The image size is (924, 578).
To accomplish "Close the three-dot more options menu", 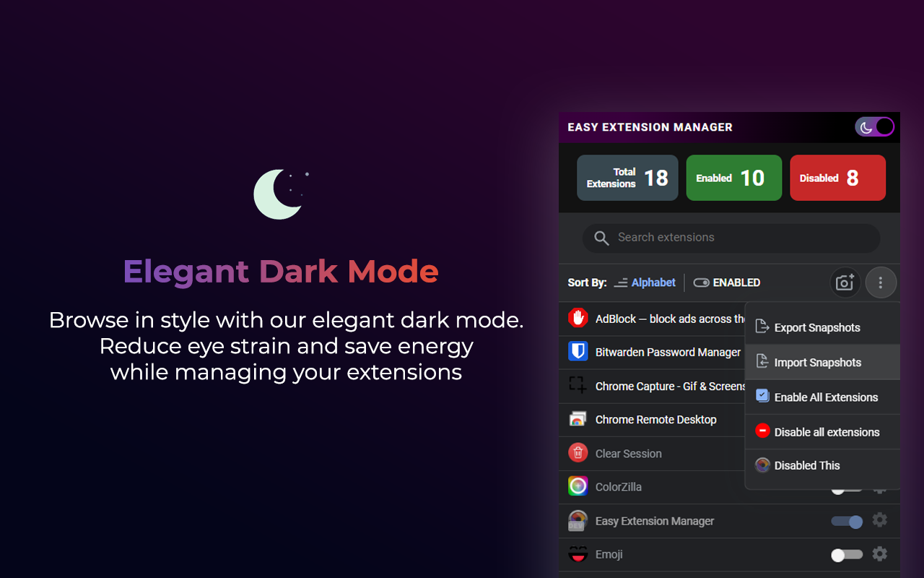I will tap(880, 282).
